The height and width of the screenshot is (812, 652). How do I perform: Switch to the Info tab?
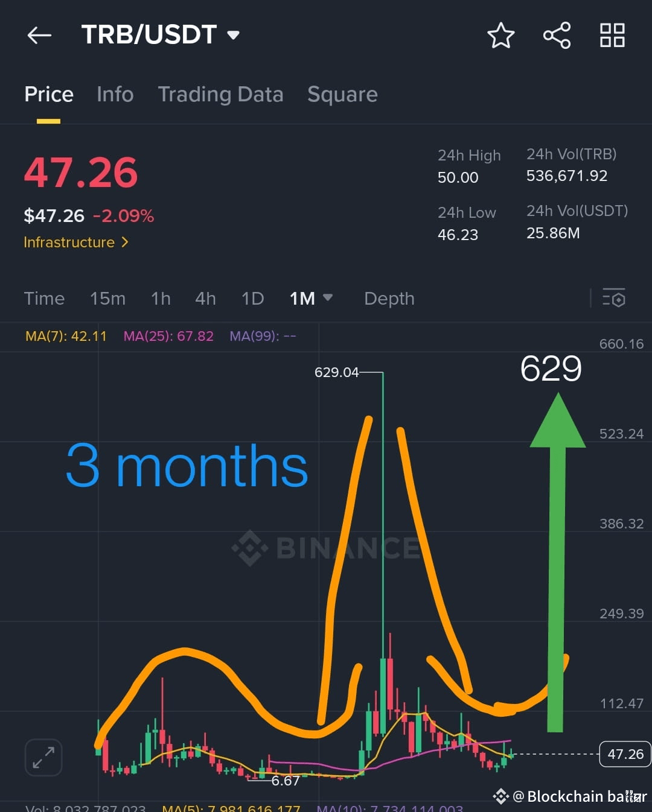point(115,94)
